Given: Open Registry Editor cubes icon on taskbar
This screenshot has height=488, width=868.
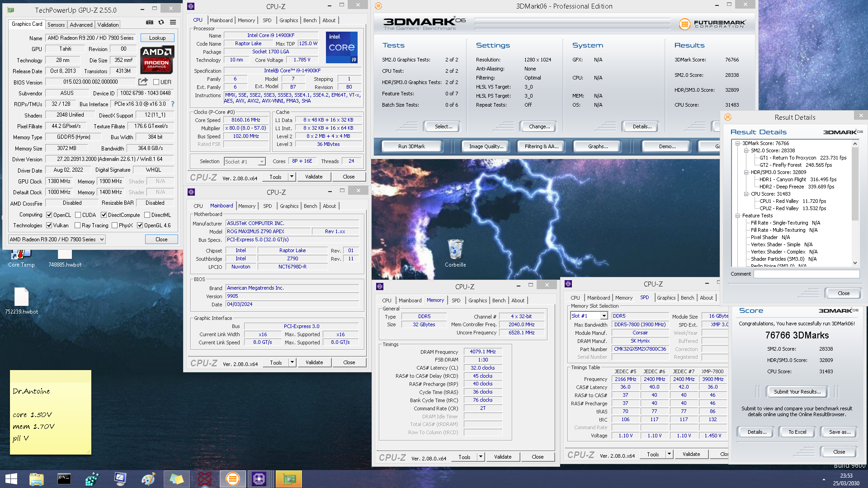Looking at the screenshot, I should (x=92, y=479).
